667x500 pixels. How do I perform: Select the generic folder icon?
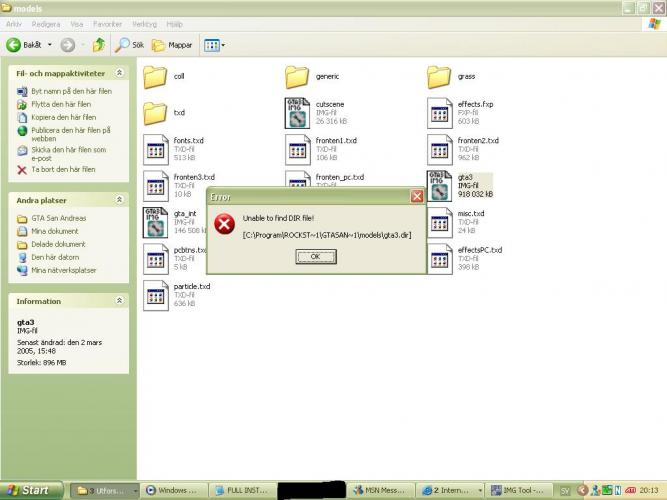tap(297, 77)
